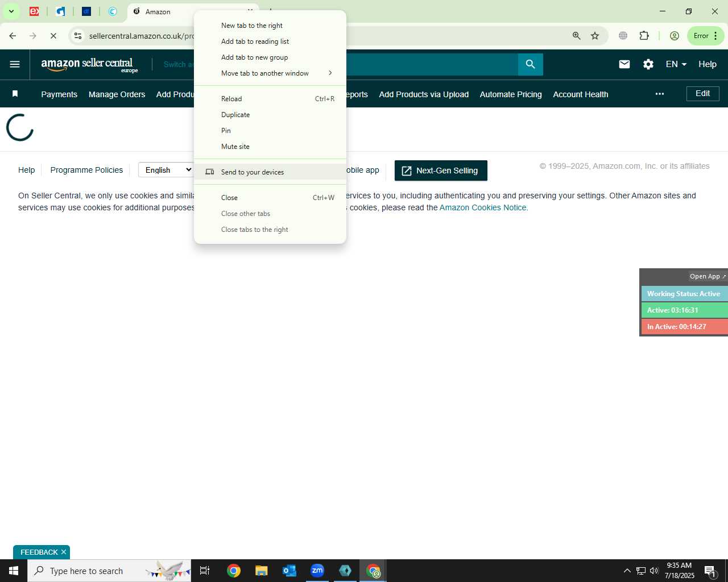
Task: Switch to the light blue C tab
Action: pyautogui.click(x=113, y=11)
